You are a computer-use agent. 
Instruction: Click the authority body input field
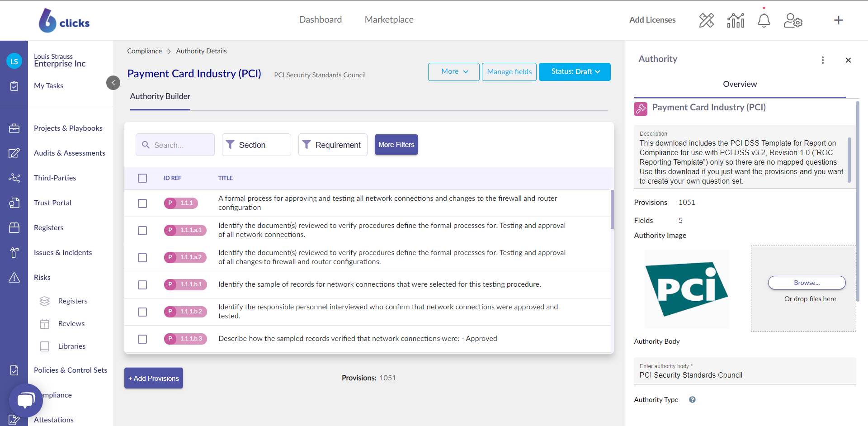[x=745, y=371]
